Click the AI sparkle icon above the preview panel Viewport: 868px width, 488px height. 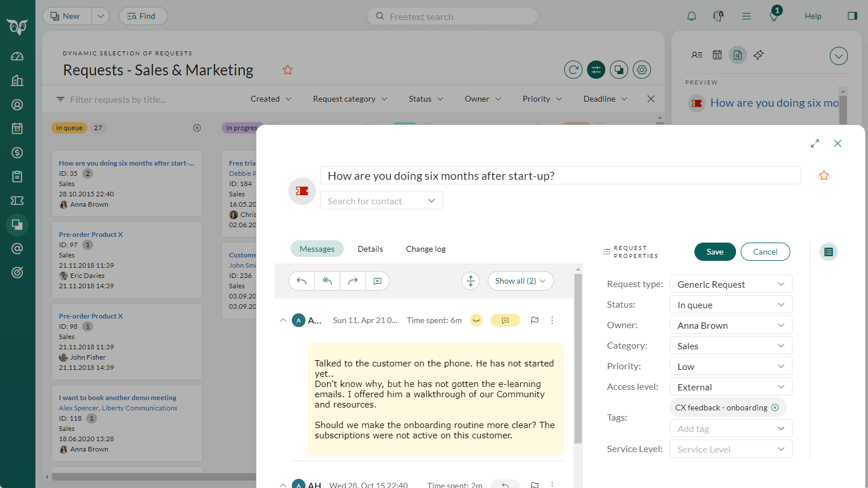pyautogui.click(x=758, y=55)
